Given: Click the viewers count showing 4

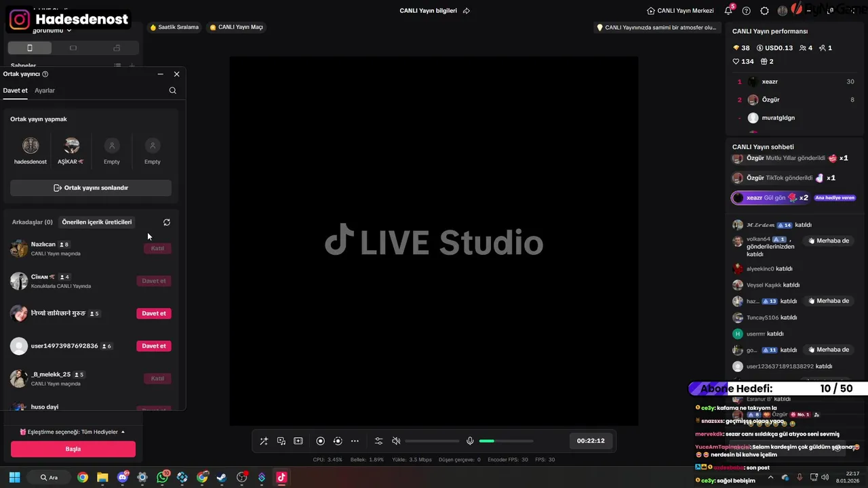Looking at the screenshot, I should point(806,48).
